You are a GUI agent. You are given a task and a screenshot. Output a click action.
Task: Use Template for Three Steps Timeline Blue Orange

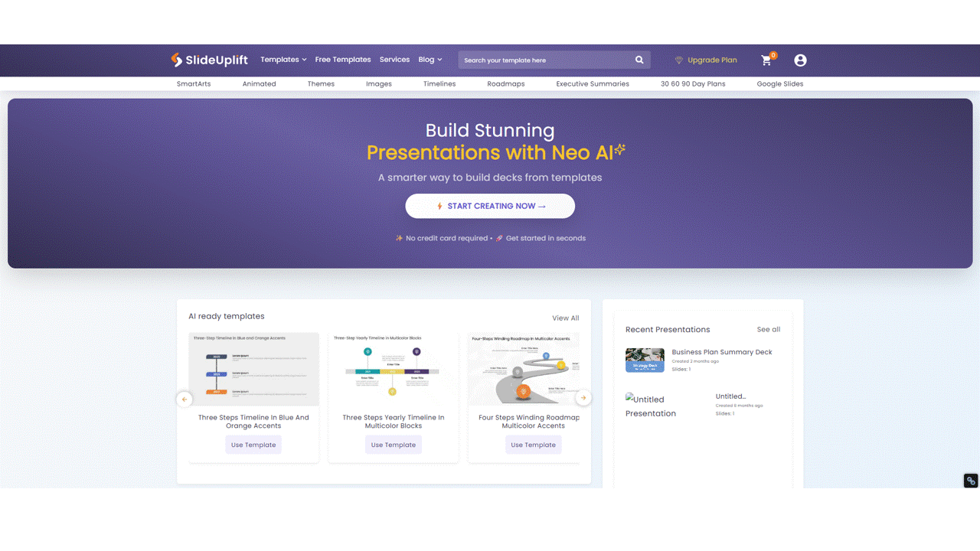[x=253, y=445]
